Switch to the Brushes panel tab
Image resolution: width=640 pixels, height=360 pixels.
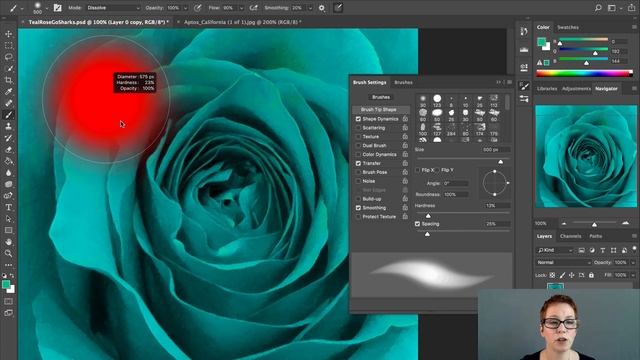tap(403, 82)
